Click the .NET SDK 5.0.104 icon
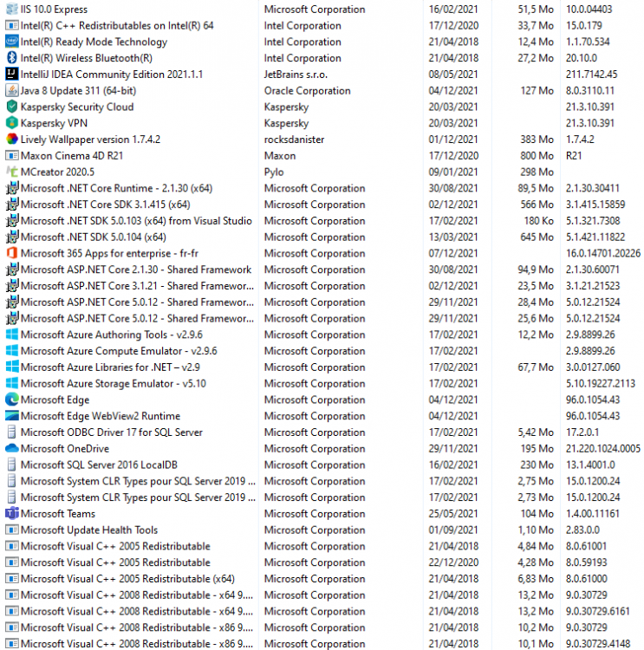This screenshot has height=650, width=644. coord(11,237)
